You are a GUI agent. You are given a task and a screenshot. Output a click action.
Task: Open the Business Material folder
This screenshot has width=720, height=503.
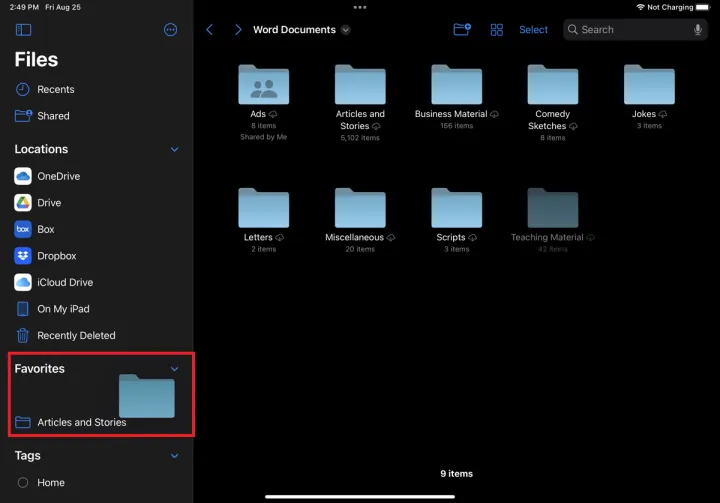(456, 86)
